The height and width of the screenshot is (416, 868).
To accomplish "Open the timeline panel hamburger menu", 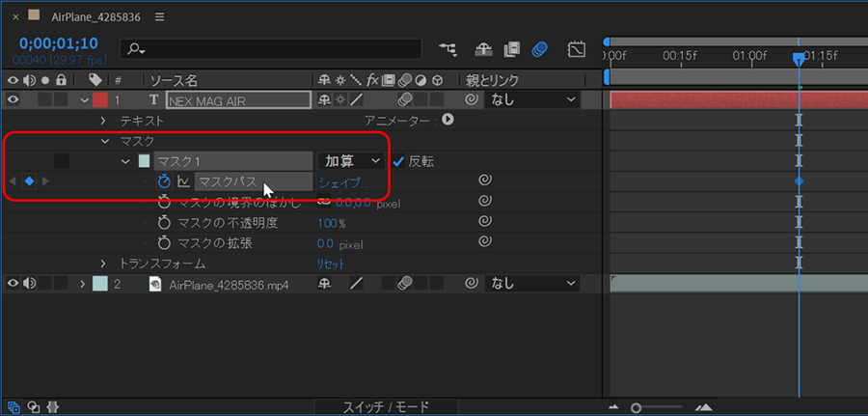I will 159,16.
